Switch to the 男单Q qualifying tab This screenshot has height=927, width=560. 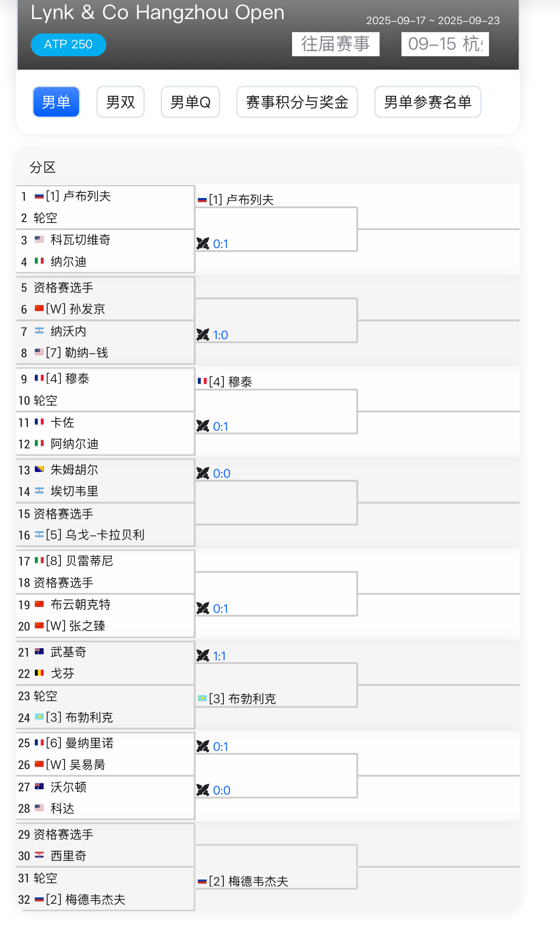click(x=190, y=102)
